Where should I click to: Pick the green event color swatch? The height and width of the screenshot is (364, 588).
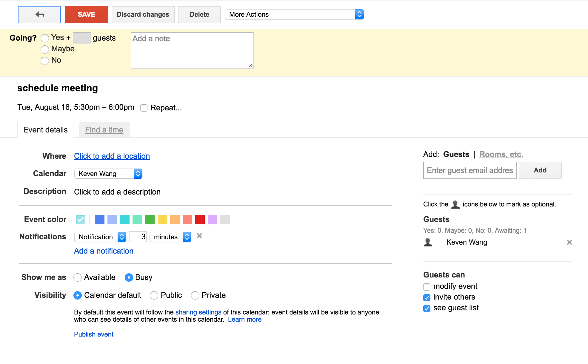tap(150, 220)
